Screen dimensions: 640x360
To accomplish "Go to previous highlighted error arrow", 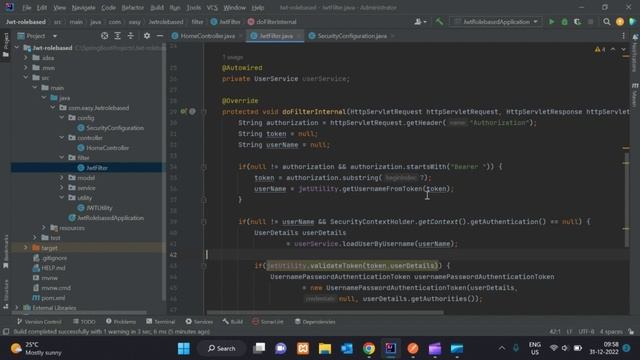I will 613,49.
